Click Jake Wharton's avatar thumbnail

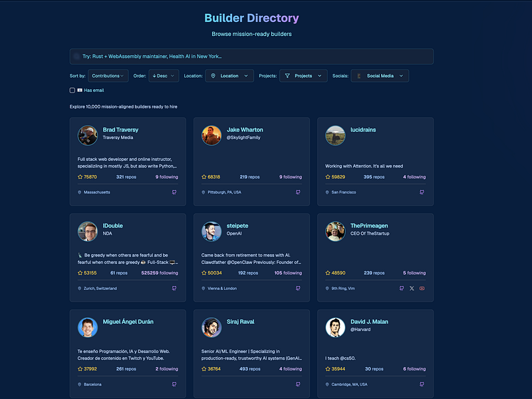tap(211, 136)
